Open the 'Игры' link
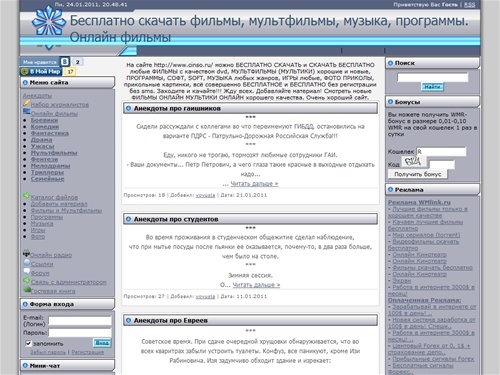Viewport: 500px width, 375px height. [x=38, y=230]
